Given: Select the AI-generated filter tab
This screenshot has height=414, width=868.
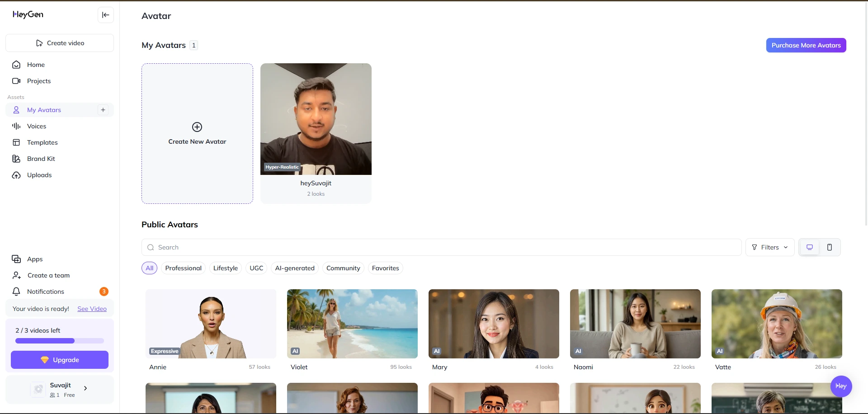Looking at the screenshot, I should coord(295,268).
